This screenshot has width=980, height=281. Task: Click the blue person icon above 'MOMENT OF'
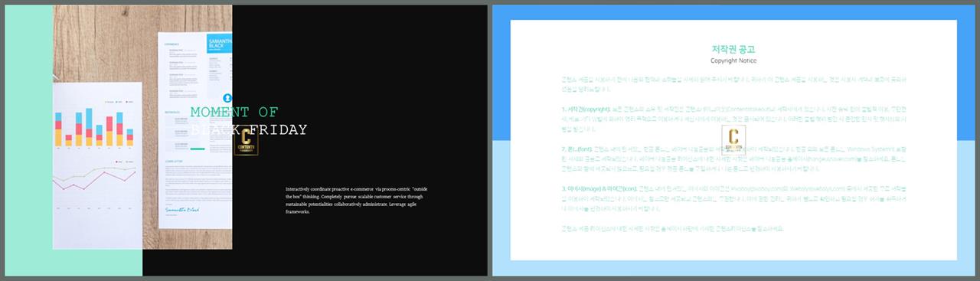(x=228, y=98)
